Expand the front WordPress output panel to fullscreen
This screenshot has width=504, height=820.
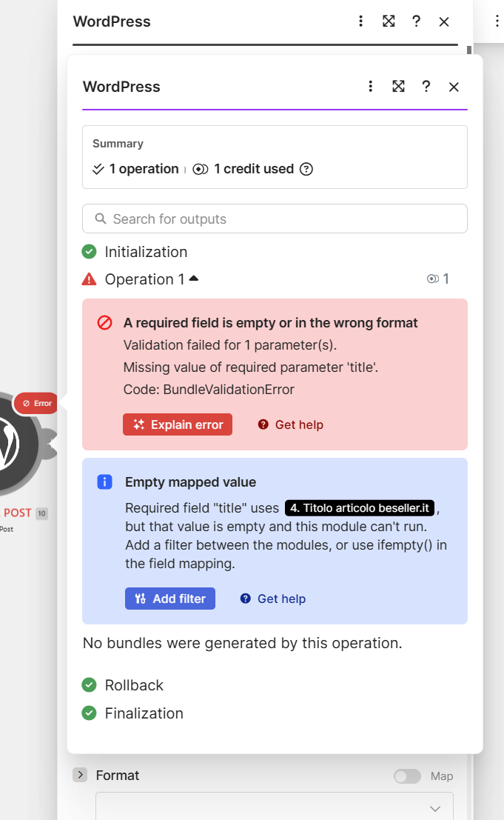pos(398,86)
